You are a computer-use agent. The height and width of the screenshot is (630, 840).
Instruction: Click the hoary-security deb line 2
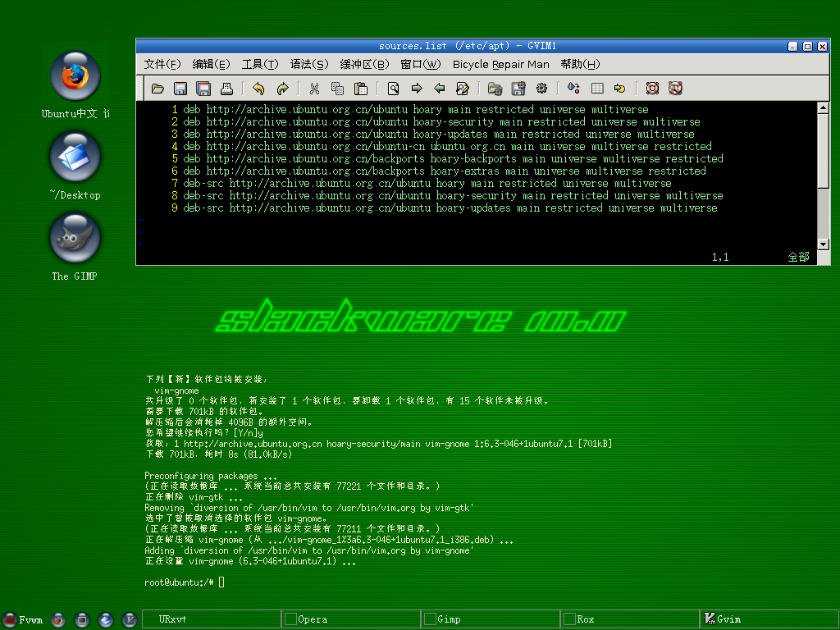(441, 122)
